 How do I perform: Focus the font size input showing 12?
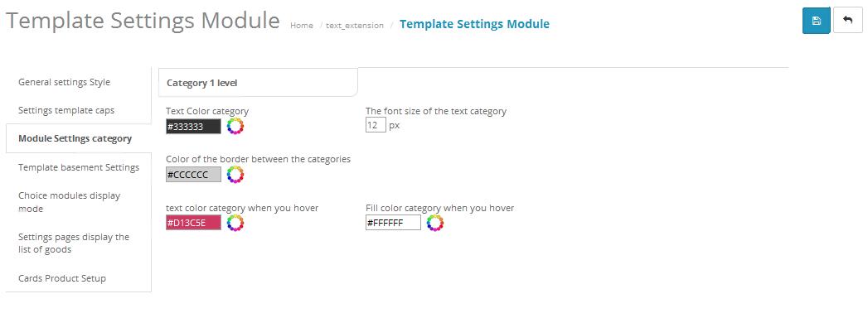(376, 126)
